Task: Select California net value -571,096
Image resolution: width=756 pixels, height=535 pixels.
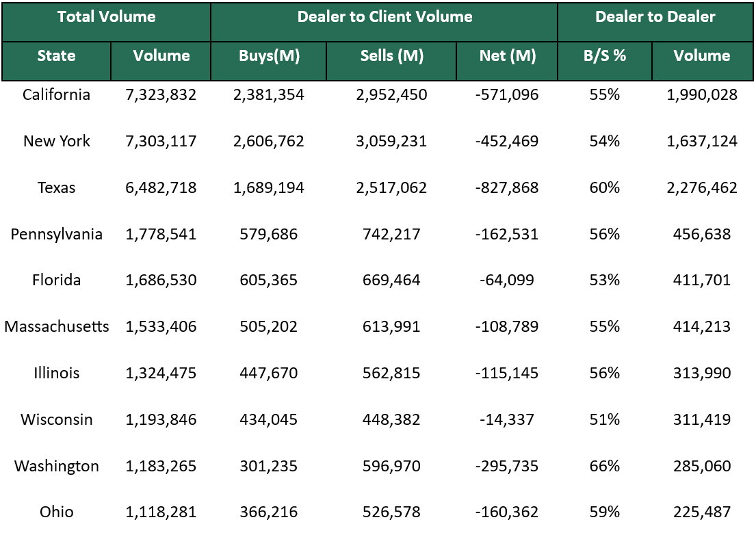Action: [x=507, y=95]
